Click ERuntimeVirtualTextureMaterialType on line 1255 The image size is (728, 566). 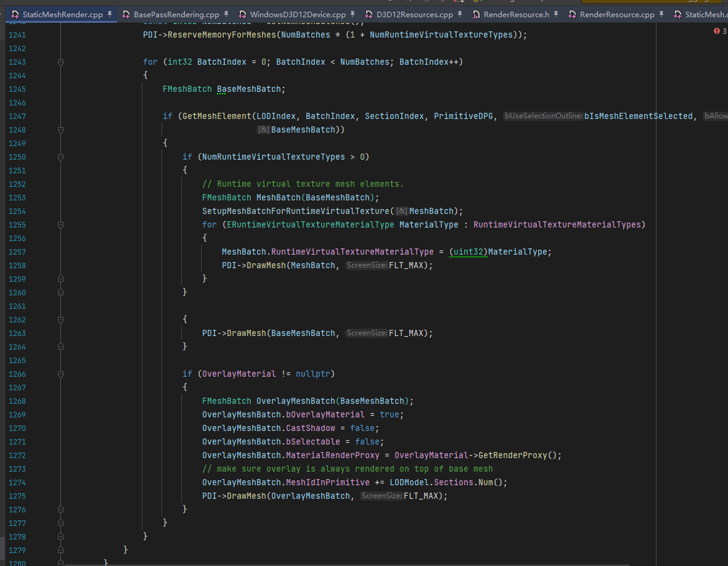[310, 224]
